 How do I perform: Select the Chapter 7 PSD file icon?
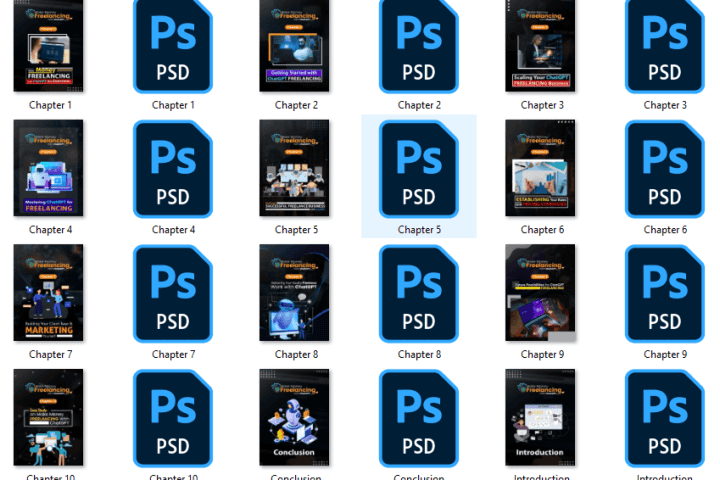173,294
